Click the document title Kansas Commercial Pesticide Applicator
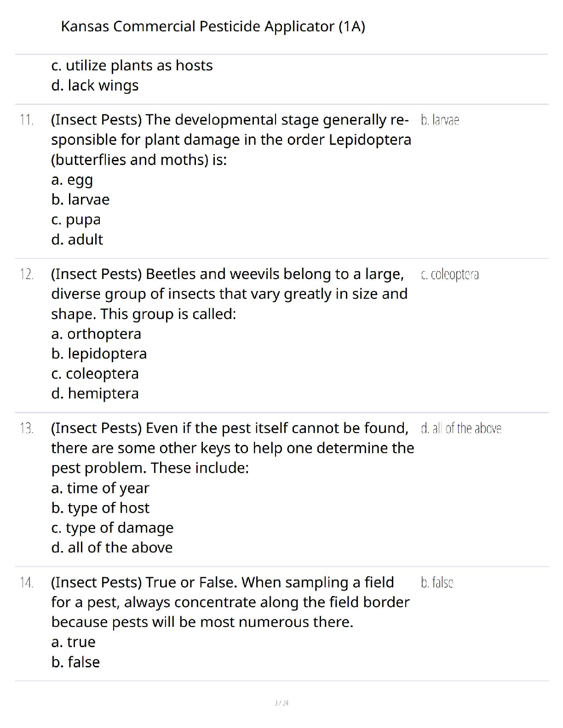This screenshot has width=563, height=728. click(x=213, y=26)
